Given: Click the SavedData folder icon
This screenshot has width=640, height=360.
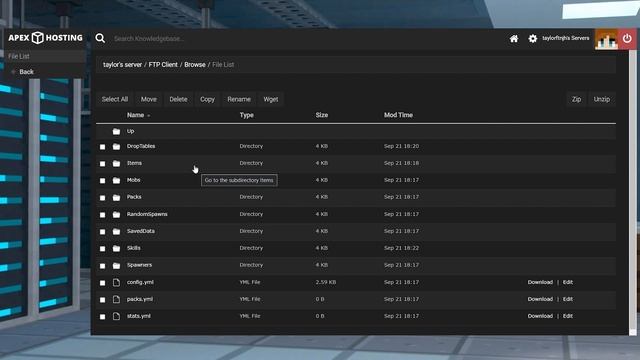Looking at the screenshot, I should click(116, 231).
